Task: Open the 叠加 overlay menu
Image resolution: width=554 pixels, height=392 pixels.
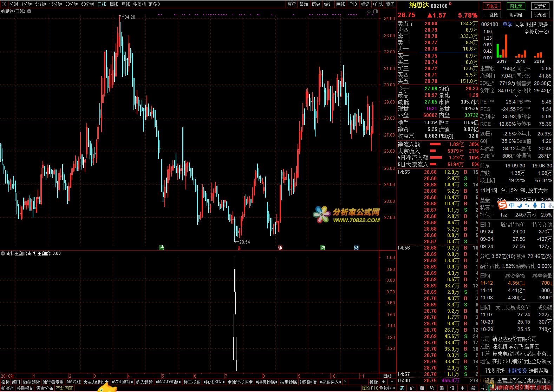Action: point(304,4)
